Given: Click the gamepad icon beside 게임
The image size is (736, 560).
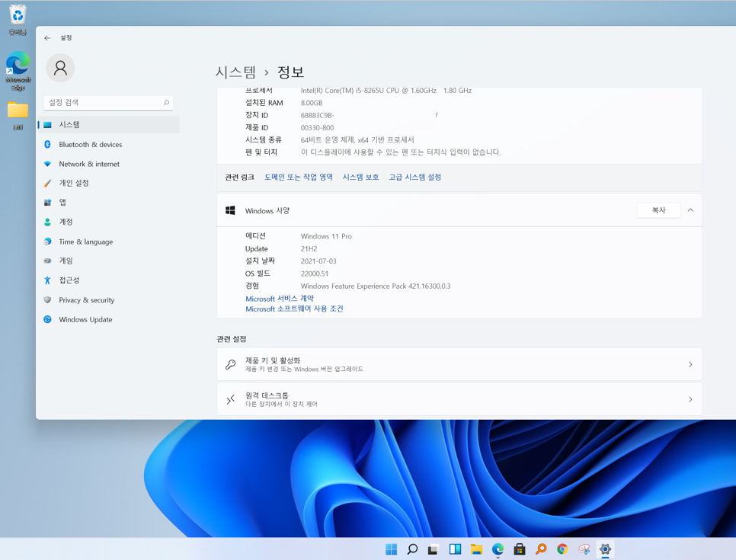Looking at the screenshot, I should 47,261.
